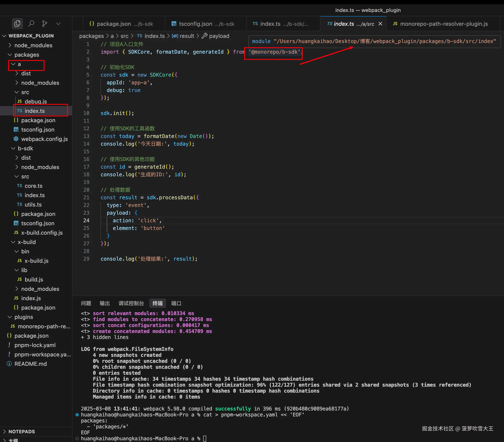Close the active index.ts tab
504x442 pixels.
380,24
